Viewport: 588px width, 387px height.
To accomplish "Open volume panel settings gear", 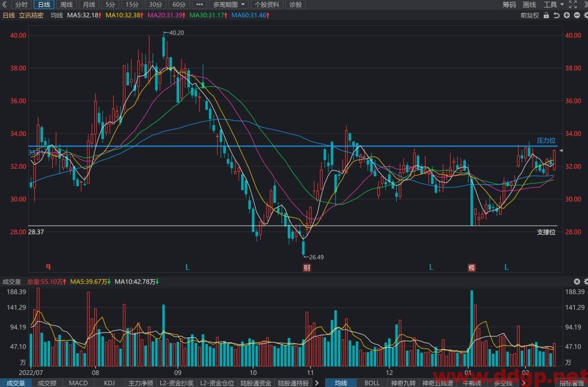I will pos(585,281).
